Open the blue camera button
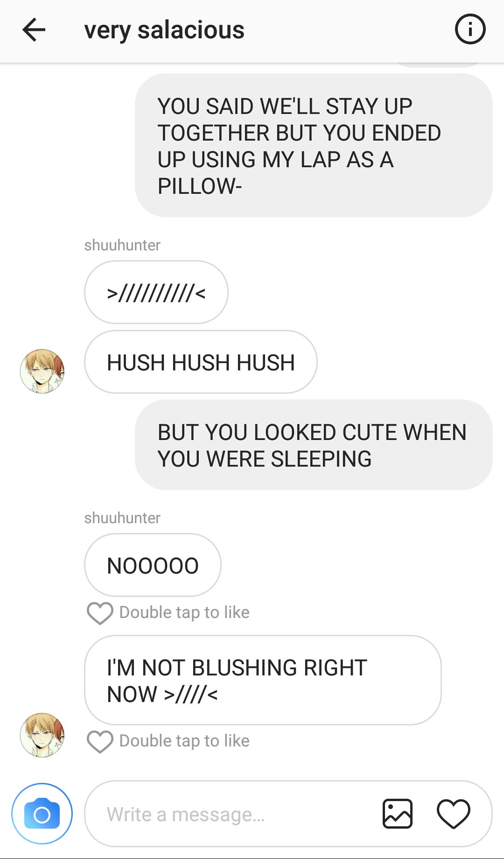The height and width of the screenshot is (859, 504). 42,813
